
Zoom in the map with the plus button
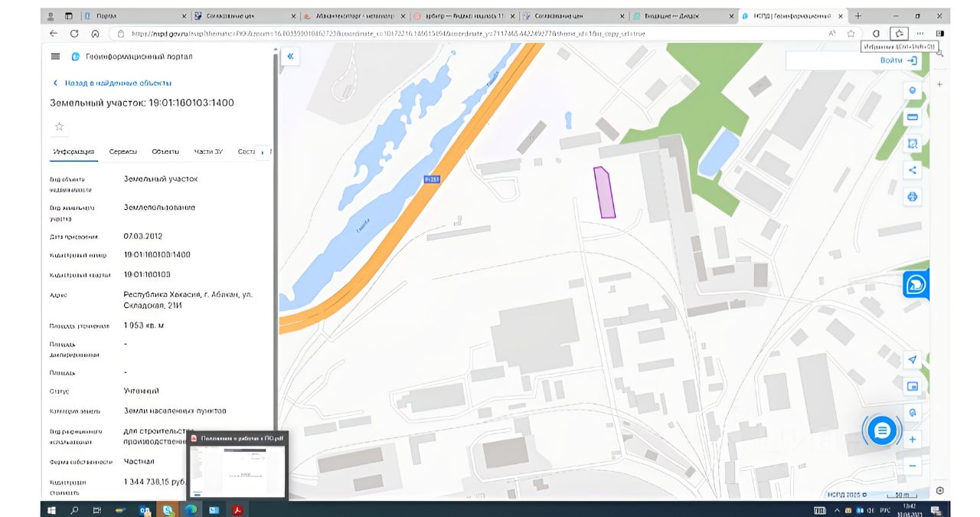tap(912, 440)
